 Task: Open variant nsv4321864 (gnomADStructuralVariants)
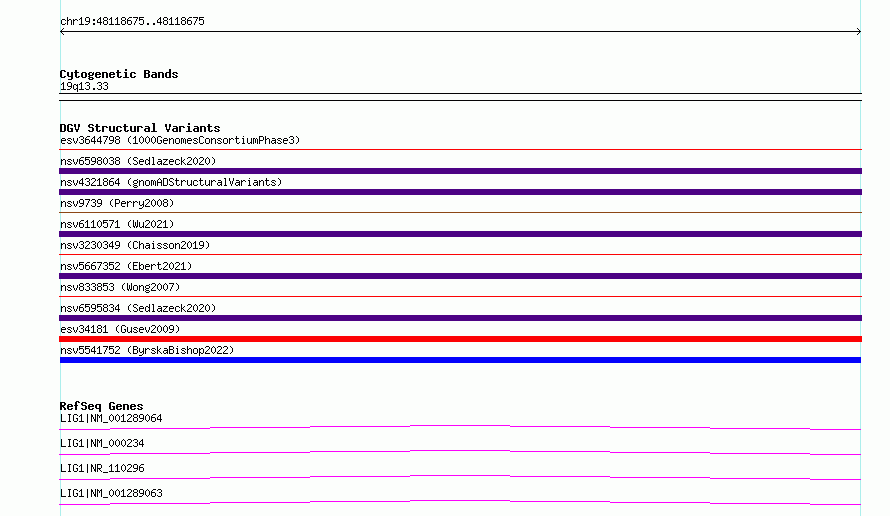point(171,182)
